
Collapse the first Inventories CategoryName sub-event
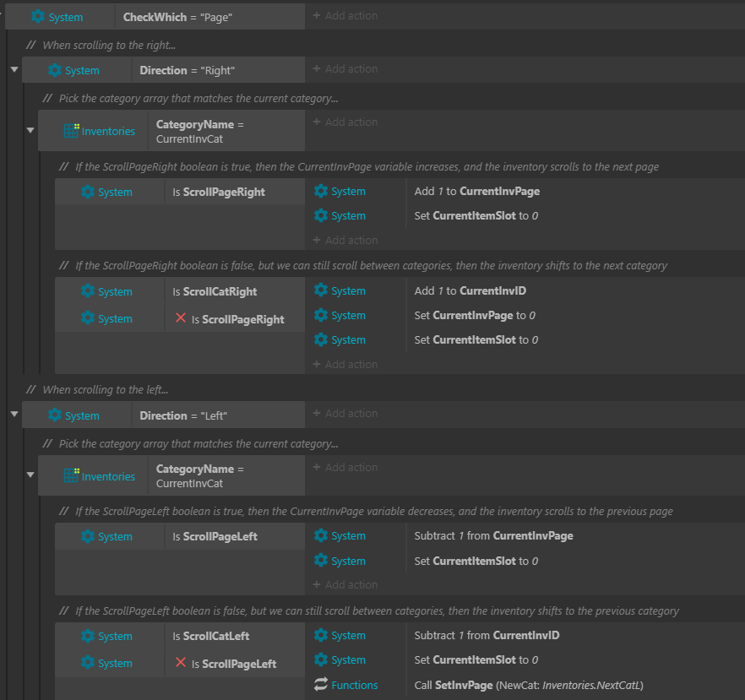30,130
